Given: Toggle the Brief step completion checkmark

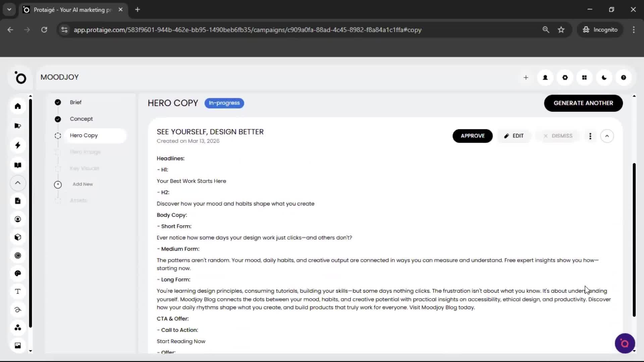Looking at the screenshot, I should pyautogui.click(x=57, y=102).
